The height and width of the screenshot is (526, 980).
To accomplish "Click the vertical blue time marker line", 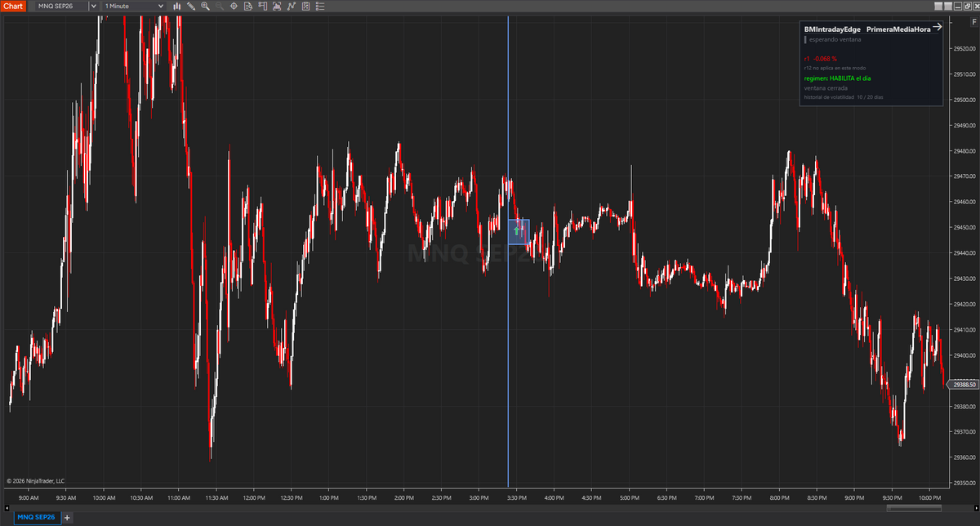I will [x=508, y=252].
